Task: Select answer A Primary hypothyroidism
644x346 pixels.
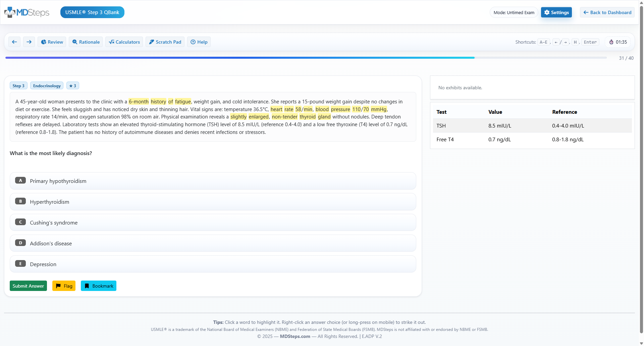Action: click(x=213, y=181)
